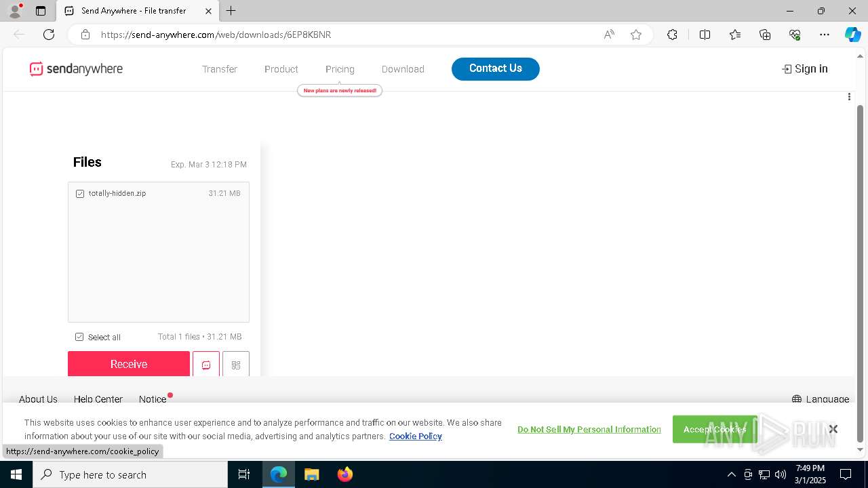868x488 pixels.
Task: Open the Cookie Policy link
Action: pyautogui.click(x=416, y=436)
